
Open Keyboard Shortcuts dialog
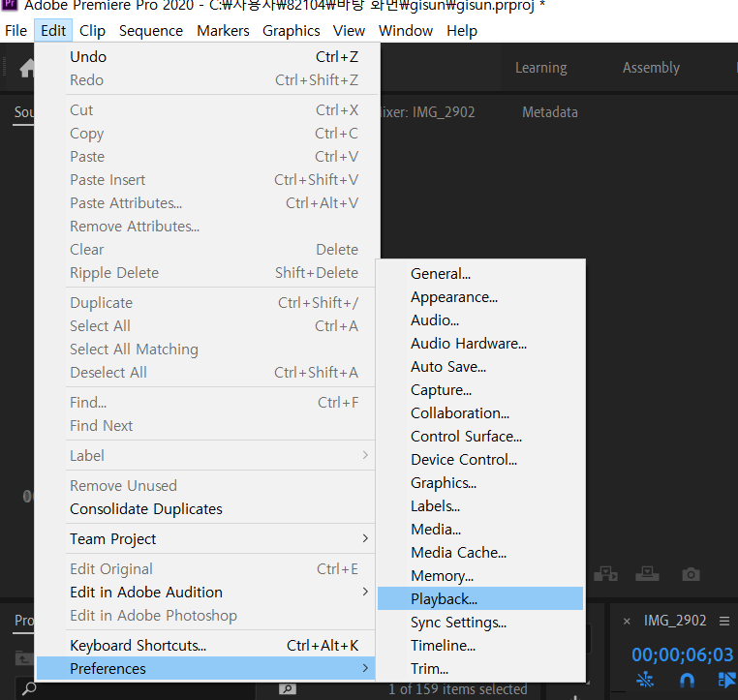coord(206,646)
